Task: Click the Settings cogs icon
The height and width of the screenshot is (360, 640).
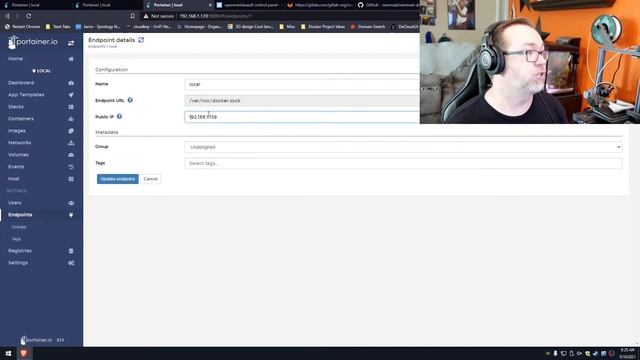Action: click(x=71, y=263)
